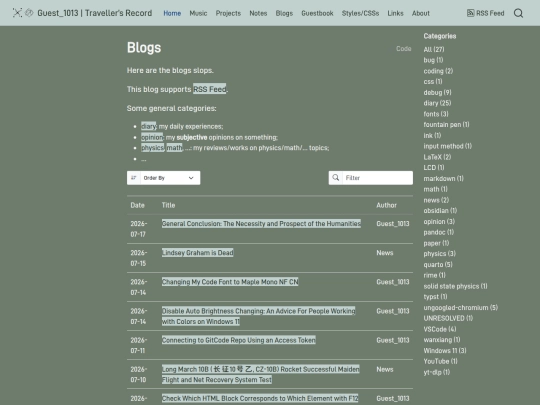Open Lindsey Graham is Dead post
This screenshot has width=540, height=405.
coord(198,253)
